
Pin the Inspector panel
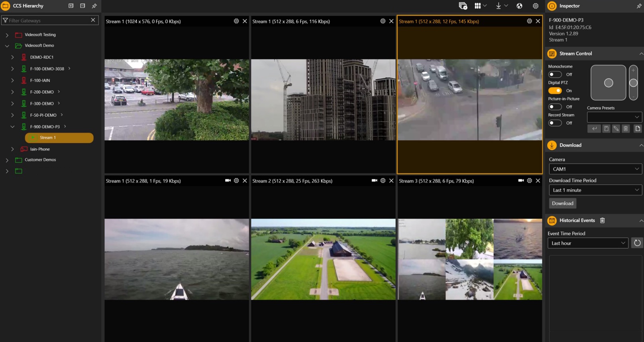[x=639, y=6]
